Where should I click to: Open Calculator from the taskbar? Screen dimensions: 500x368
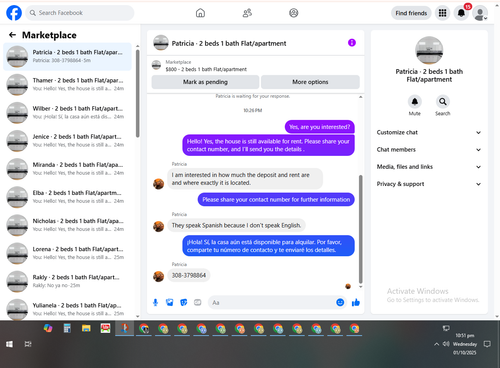(x=67, y=329)
